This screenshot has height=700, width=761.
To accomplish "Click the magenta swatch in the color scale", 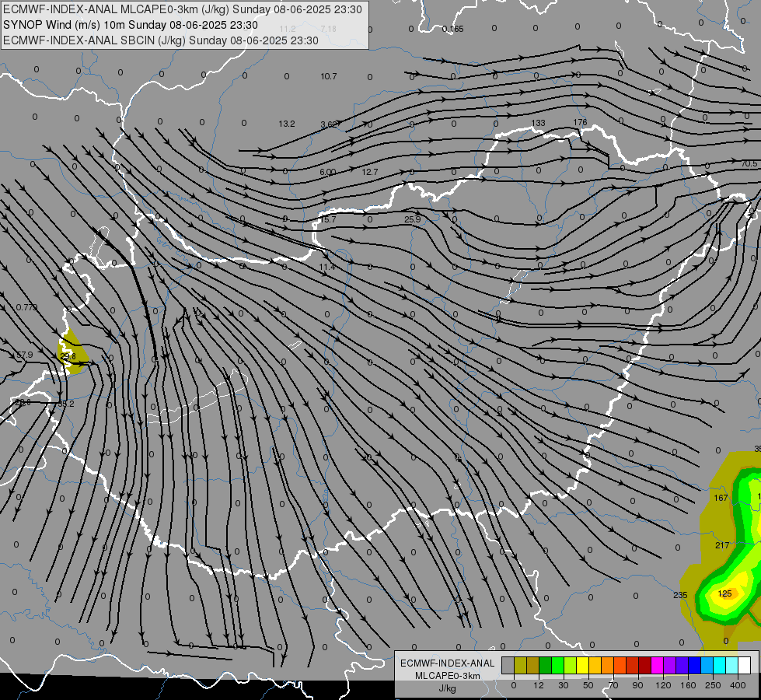I will tap(657, 665).
